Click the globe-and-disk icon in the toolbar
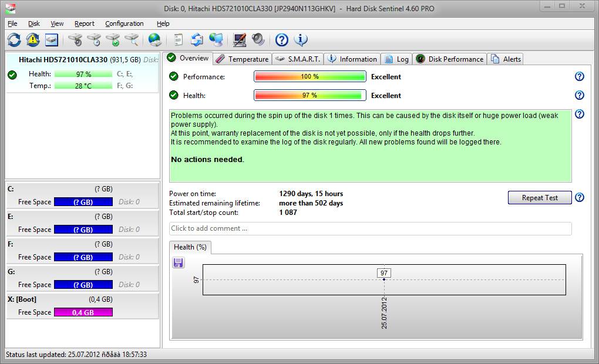The width and height of the screenshot is (599, 364). [x=154, y=40]
